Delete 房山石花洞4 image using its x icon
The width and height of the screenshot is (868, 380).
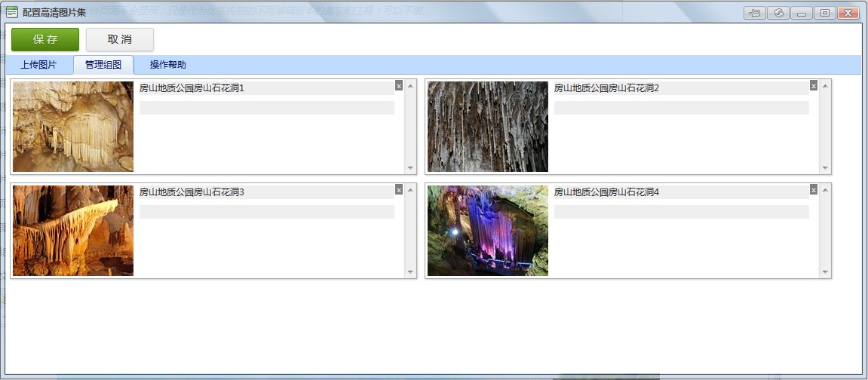click(x=814, y=190)
